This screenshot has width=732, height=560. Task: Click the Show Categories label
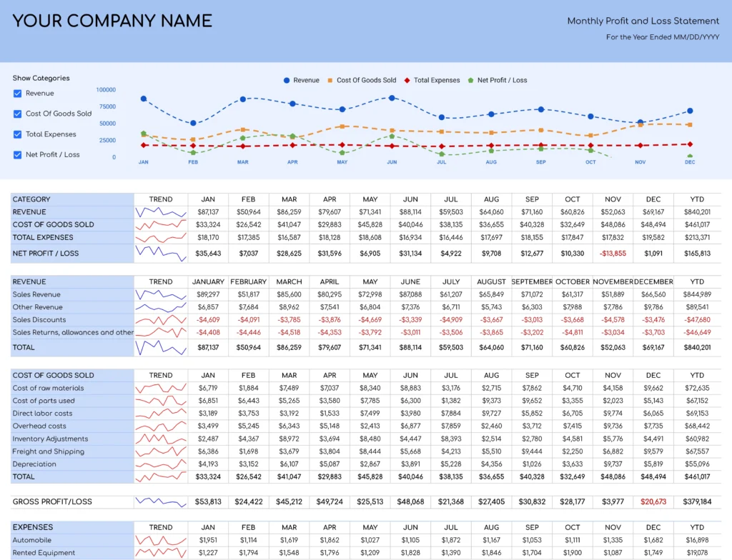tap(41, 78)
